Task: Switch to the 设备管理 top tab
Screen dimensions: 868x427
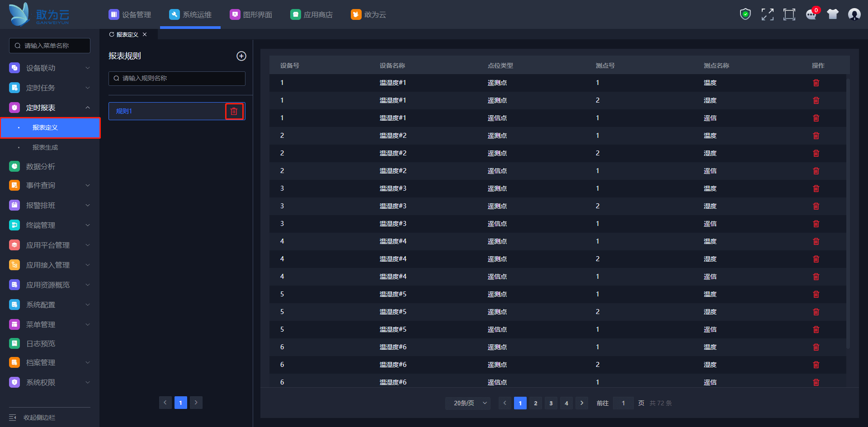Action: point(130,14)
